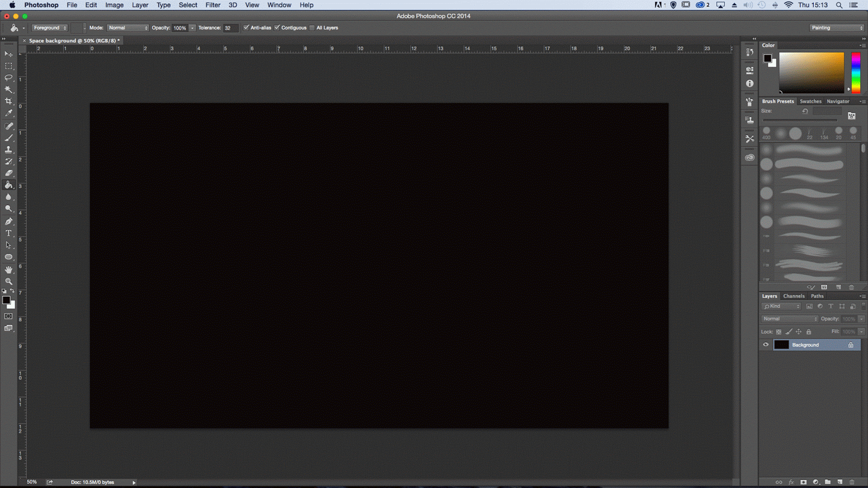Open the Layers panel flyout menu
This screenshot has height=488, width=868.
point(863,296)
